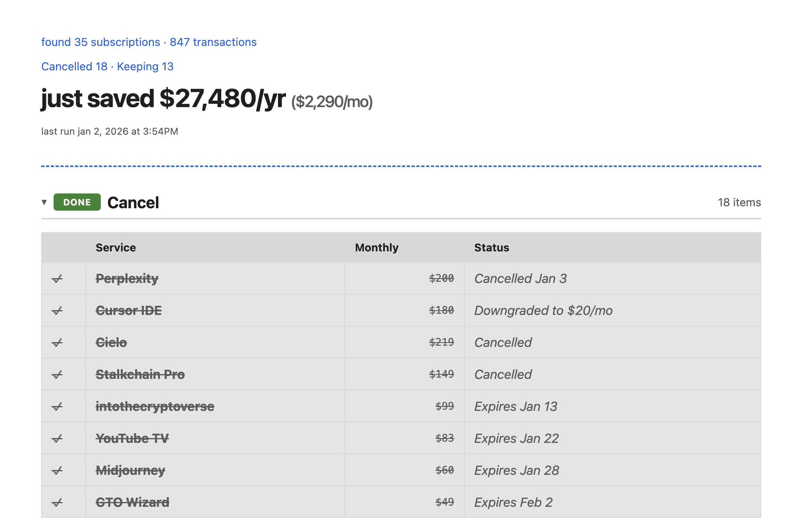Collapse the Cancel section with the triangle
This screenshot has height=518, width=812.
[44, 202]
